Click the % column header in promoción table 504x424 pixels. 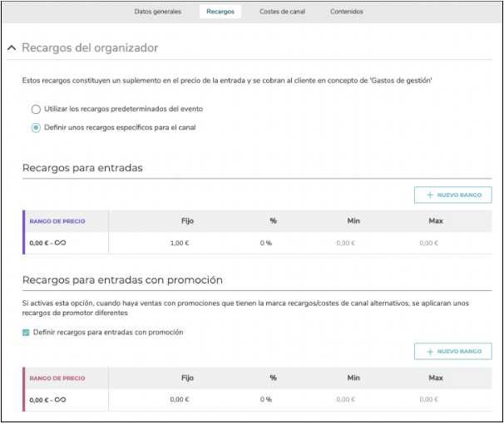pos(274,378)
